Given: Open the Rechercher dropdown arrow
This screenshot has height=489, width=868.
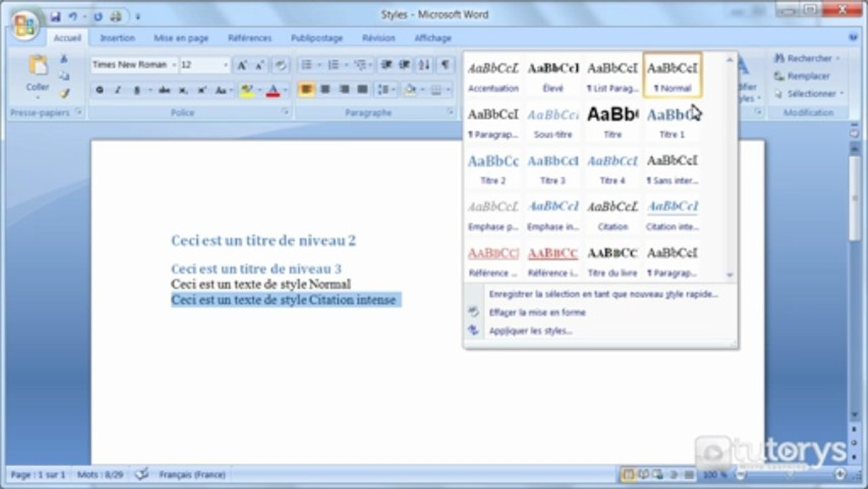Looking at the screenshot, I should pos(837,58).
